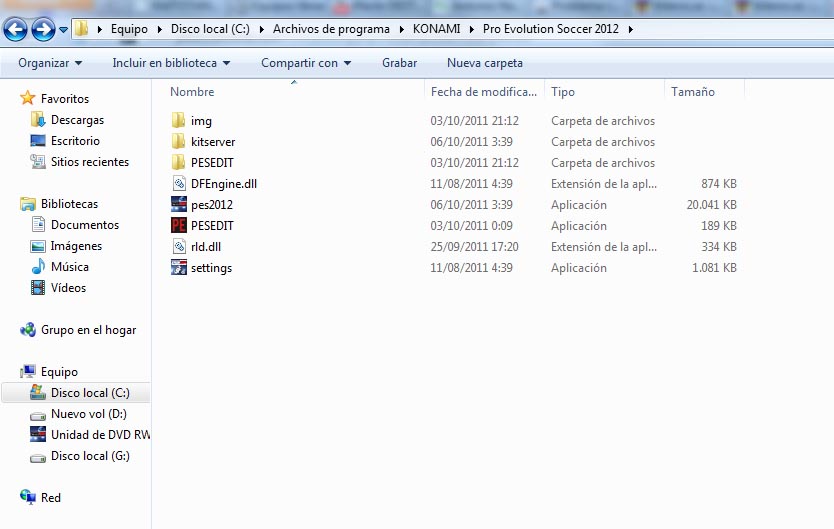
Task: Click the Disco local (C:) drive icon
Action: [x=38, y=392]
